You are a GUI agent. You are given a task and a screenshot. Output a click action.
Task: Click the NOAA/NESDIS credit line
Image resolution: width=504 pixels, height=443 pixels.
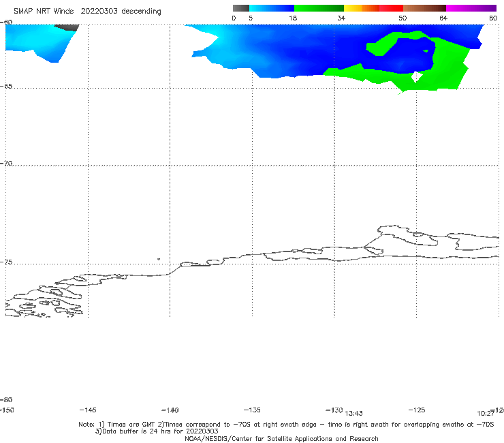pyautogui.click(x=281, y=439)
